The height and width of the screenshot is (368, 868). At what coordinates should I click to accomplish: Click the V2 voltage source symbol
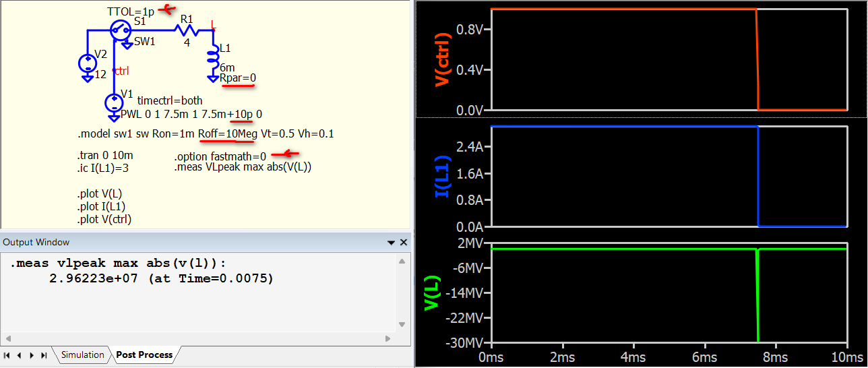tap(88, 63)
